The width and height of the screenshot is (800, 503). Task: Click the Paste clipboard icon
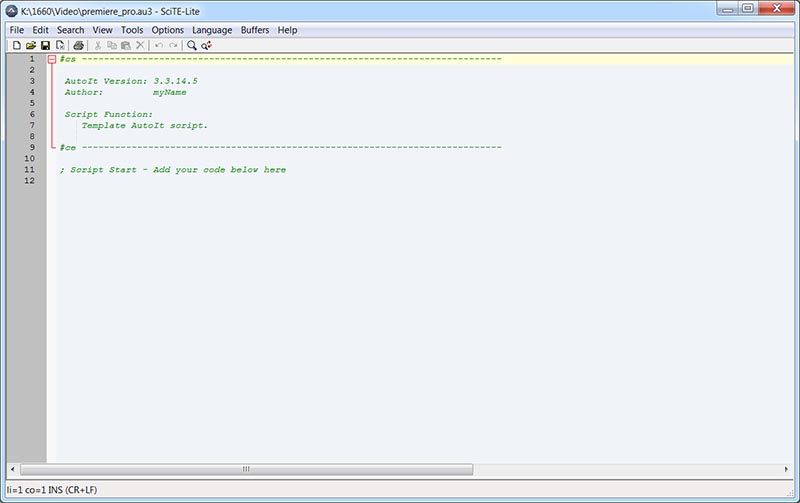(126, 45)
